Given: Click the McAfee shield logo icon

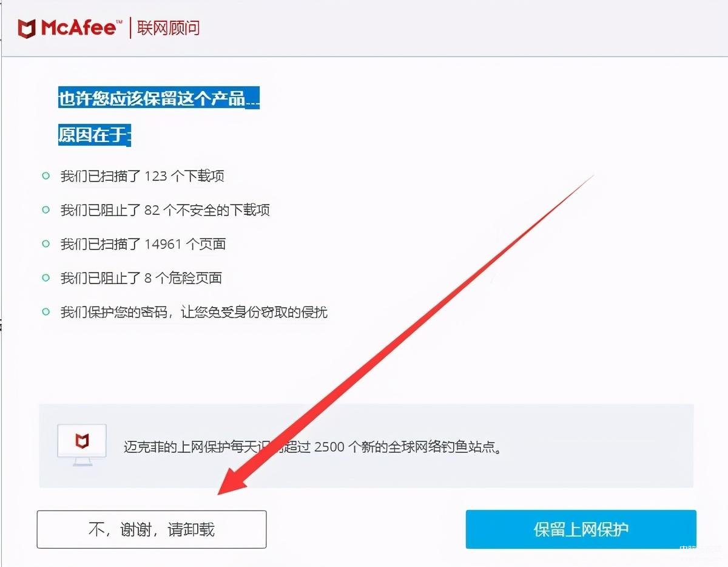Looking at the screenshot, I should point(27,28).
